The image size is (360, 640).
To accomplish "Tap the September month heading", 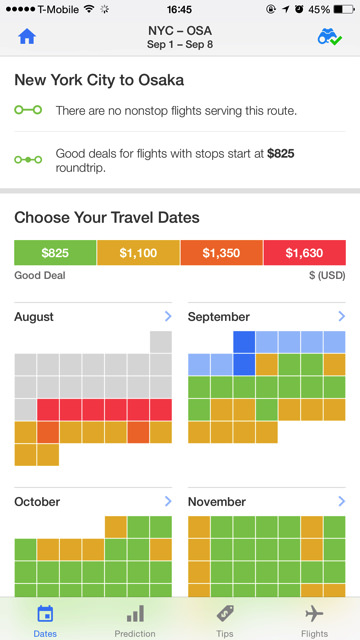I will [219, 317].
